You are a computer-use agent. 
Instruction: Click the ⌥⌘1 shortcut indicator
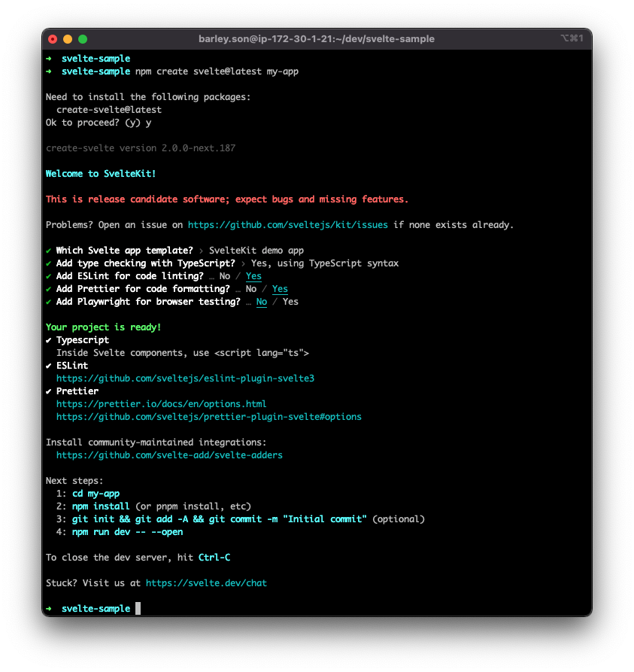tap(572, 38)
